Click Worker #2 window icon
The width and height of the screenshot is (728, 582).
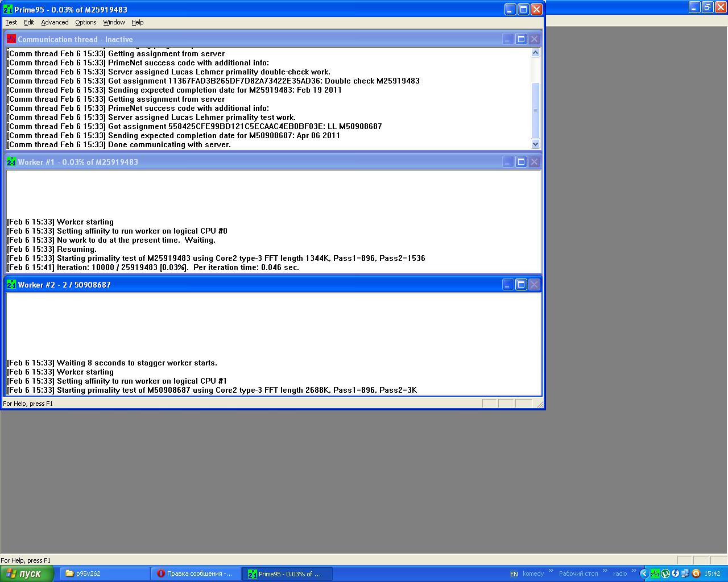click(11, 284)
